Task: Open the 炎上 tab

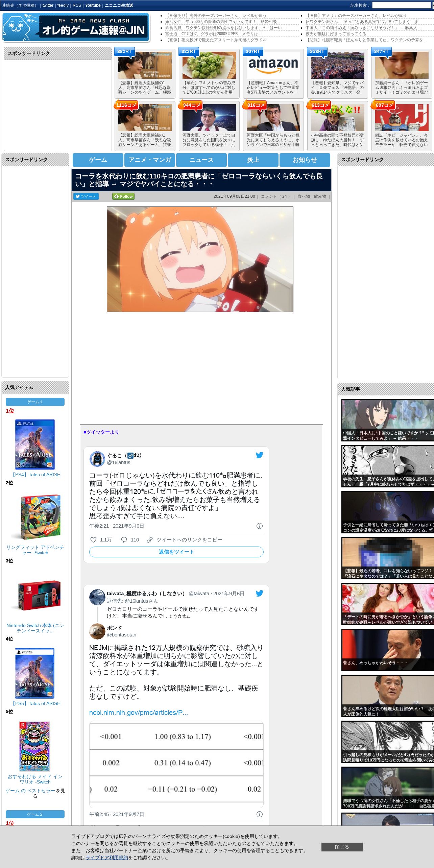Action: (253, 160)
